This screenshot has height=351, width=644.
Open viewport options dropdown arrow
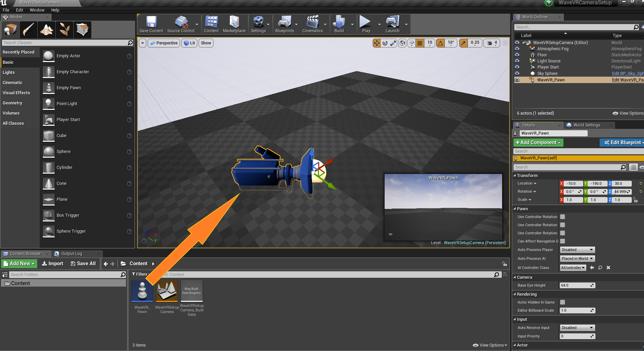point(143,43)
